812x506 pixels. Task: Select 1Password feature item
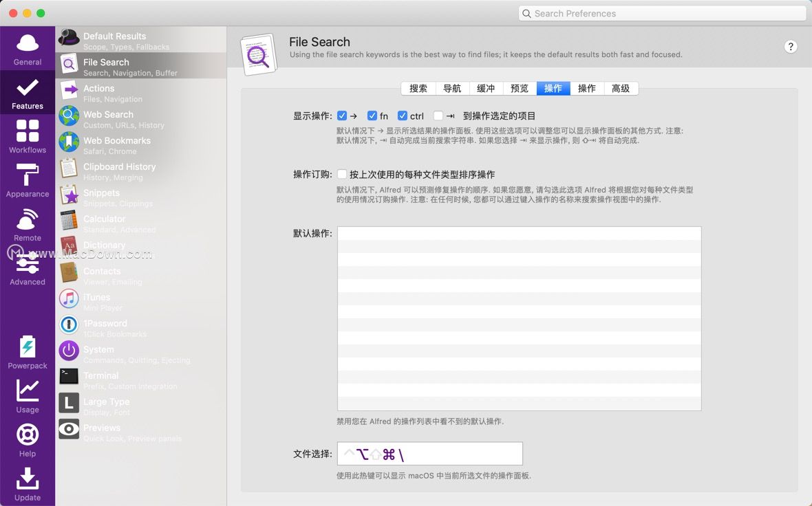pyautogui.click(x=141, y=327)
